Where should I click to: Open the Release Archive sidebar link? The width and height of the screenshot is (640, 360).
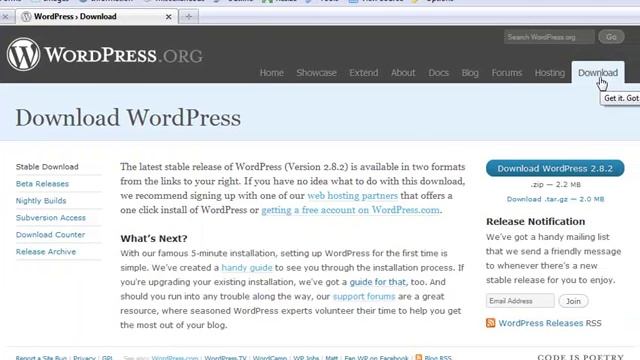pos(46,251)
